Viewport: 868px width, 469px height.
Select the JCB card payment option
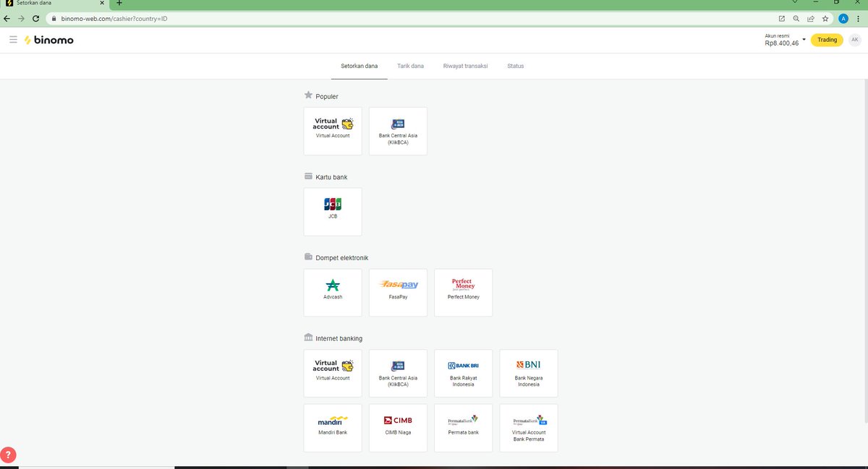click(x=333, y=212)
